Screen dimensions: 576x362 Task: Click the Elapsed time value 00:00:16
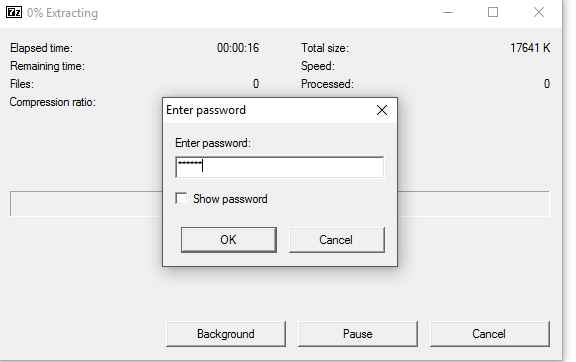(x=238, y=48)
